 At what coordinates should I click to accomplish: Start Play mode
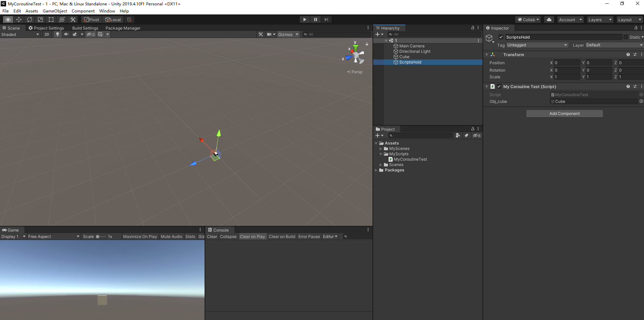click(x=305, y=19)
